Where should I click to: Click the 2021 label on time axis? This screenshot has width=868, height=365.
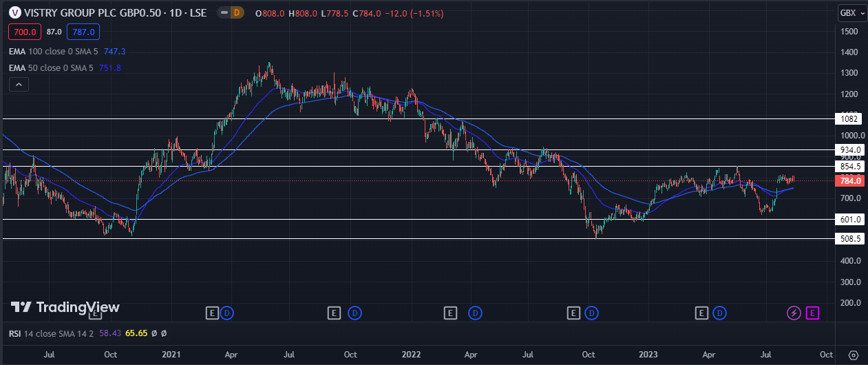click(171, 355)
